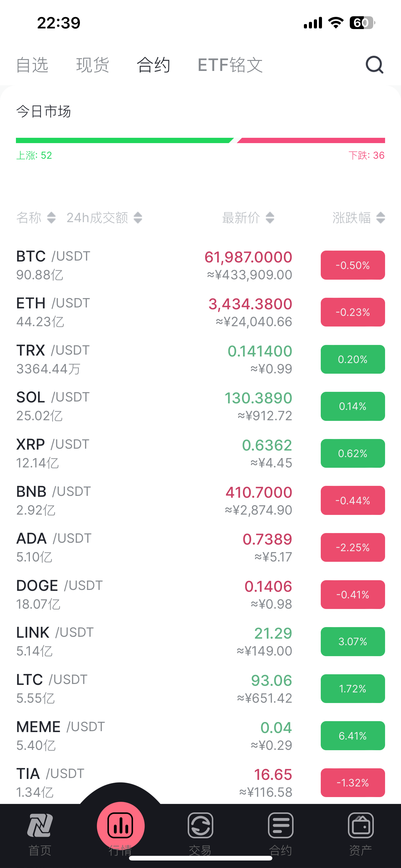Image resolution: width=401 pixels, height=868 pixels.
Task: Tap BTC -0.50% change button
Action: pos(353,265)
